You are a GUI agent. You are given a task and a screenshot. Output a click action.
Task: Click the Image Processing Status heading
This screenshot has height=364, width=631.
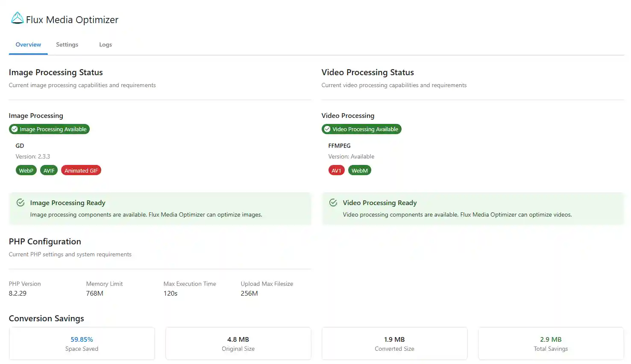point(56,72)
